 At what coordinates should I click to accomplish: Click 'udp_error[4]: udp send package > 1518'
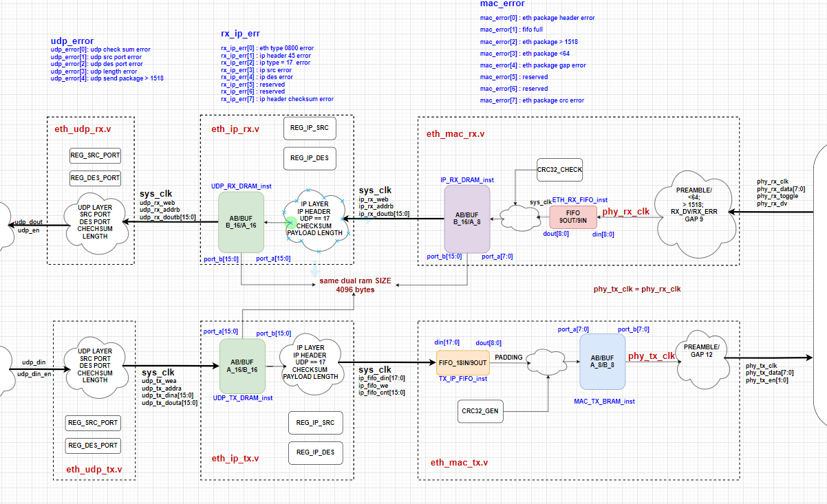107,78
